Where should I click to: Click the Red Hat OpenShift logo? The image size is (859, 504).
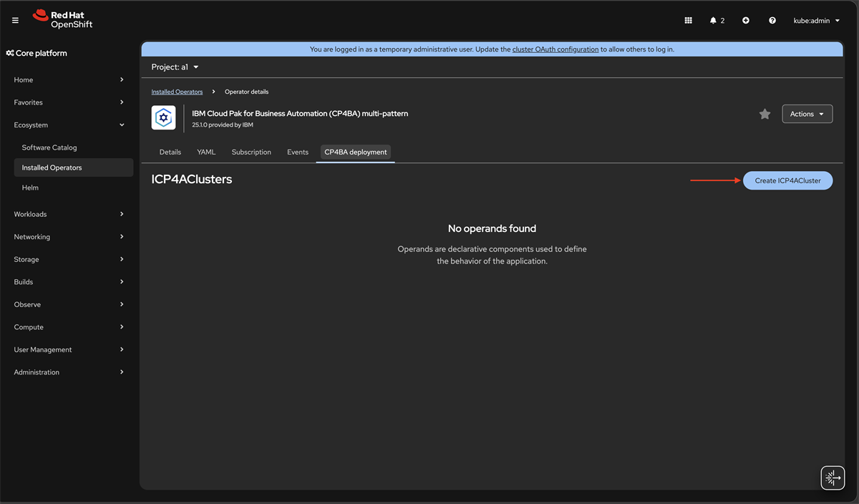pyautogui.click(x=62, y=20)
